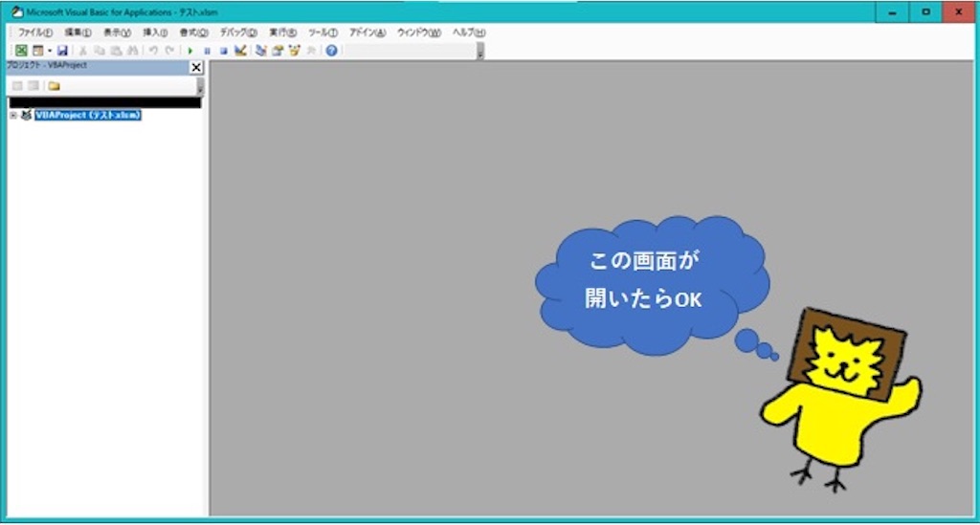Toggle Design Mode icon
Image resolution: width=980 pixels, height=525 pixels.
pos(240,51)
